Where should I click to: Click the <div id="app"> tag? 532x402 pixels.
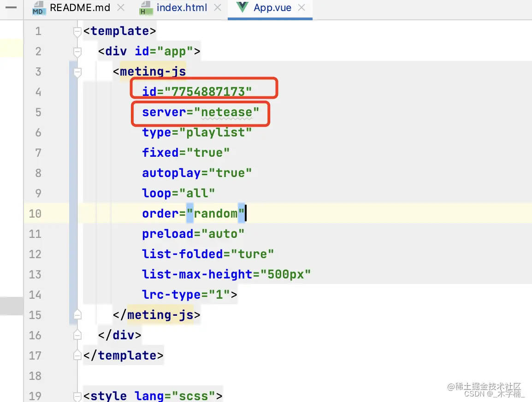149,52
